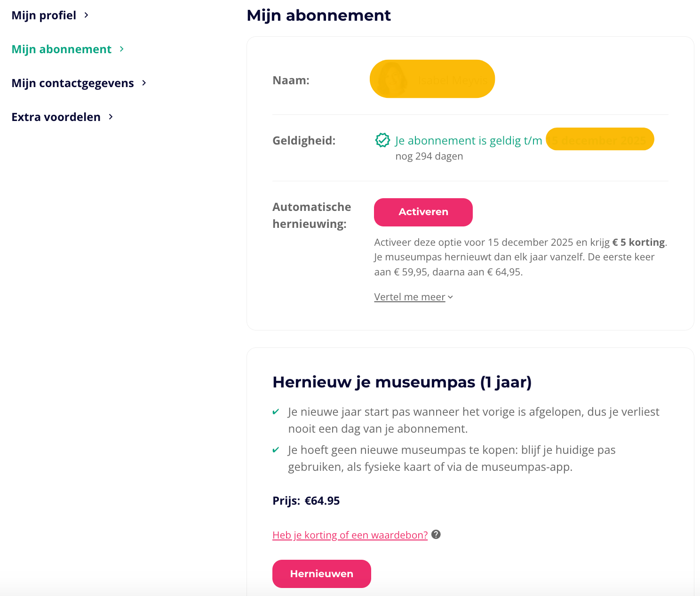Open Mijn contactgegevens in the sidebar
This screenshot has width=700, height=596.
tap(72, 83)
